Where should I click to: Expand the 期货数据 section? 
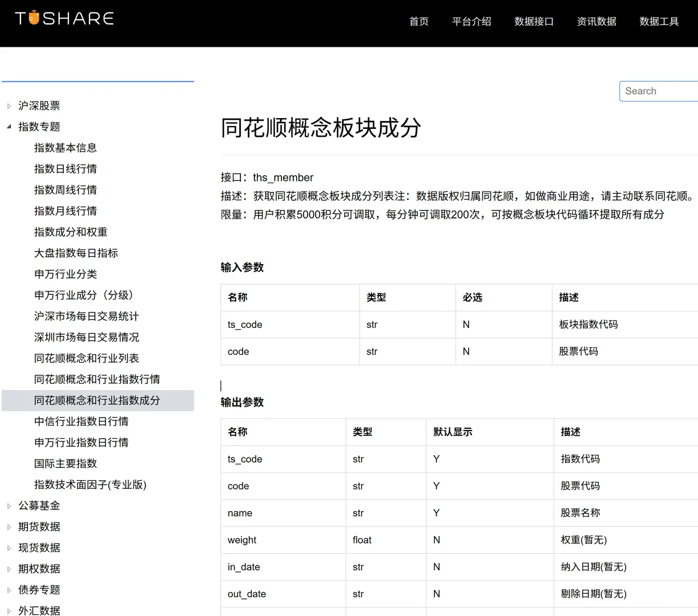tap(39, 526)
